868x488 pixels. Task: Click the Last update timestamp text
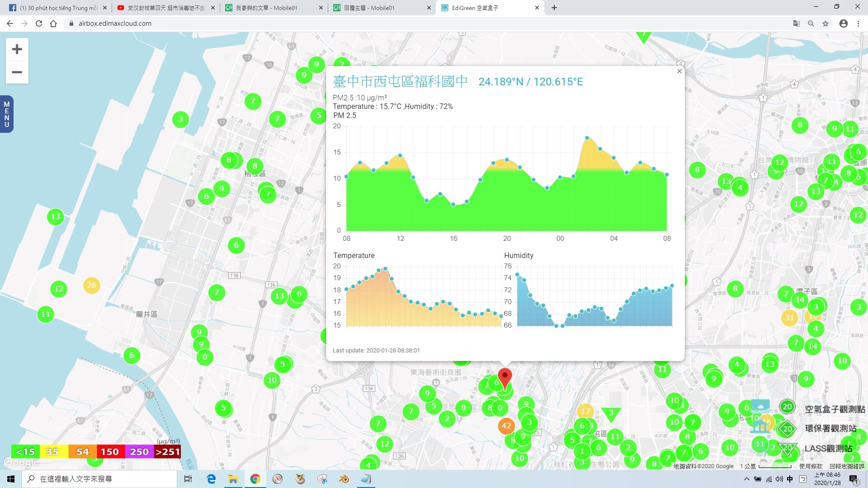[x=376, y=350]
